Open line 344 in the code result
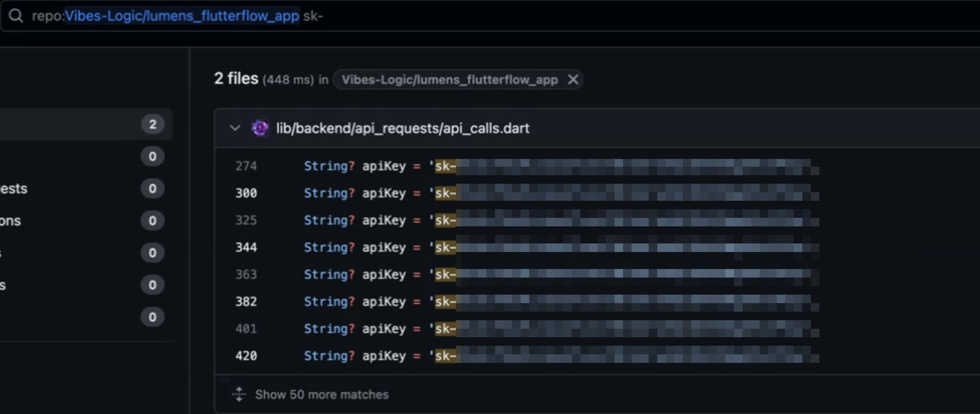The width and height of the screenshot is (980, 414). pos(246,247)
